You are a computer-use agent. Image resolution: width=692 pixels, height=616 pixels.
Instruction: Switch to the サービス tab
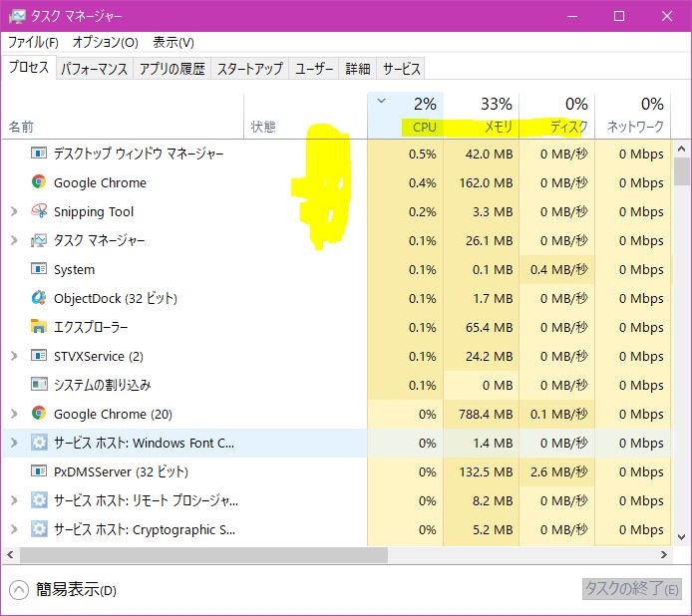tap(401, 69)
